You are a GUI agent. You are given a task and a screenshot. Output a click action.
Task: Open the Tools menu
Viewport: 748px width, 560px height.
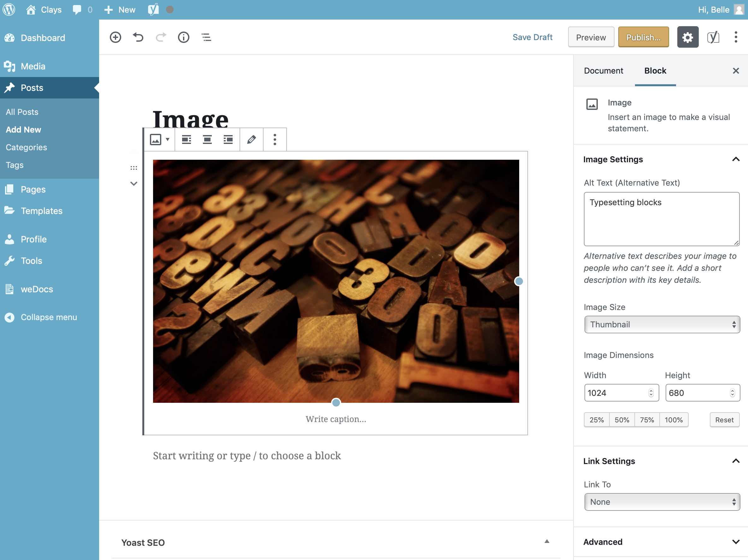(x=49, y=261)
